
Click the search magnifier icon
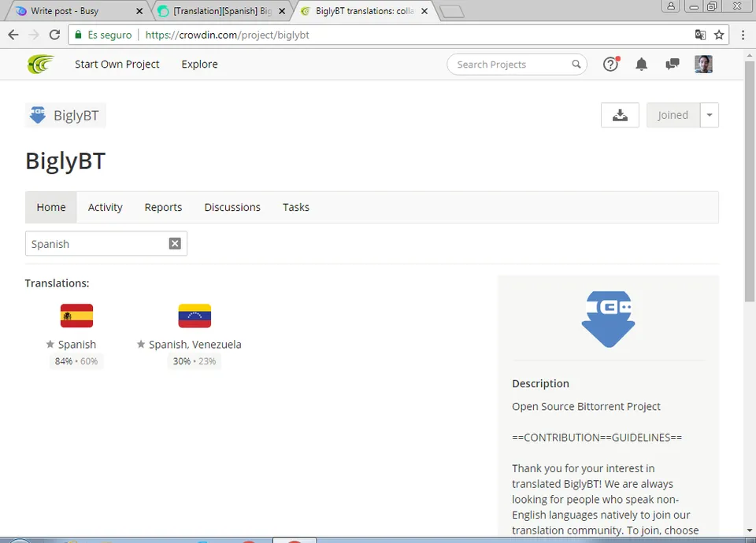click(x=576, y=64)
